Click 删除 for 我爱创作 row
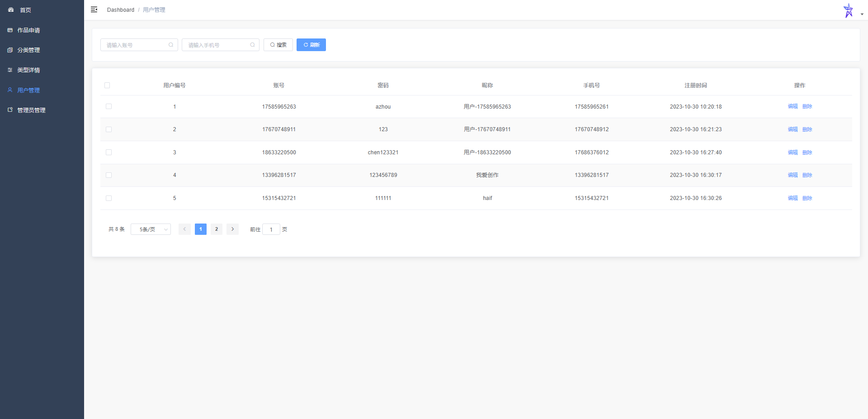 pyautogui.click(x=807, y=175)
